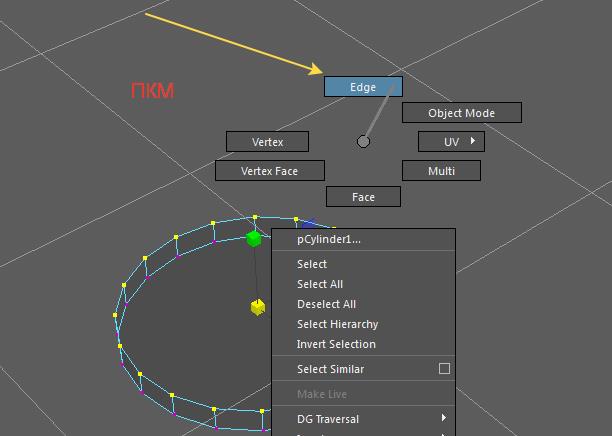Select Vertex component mode

267,142
